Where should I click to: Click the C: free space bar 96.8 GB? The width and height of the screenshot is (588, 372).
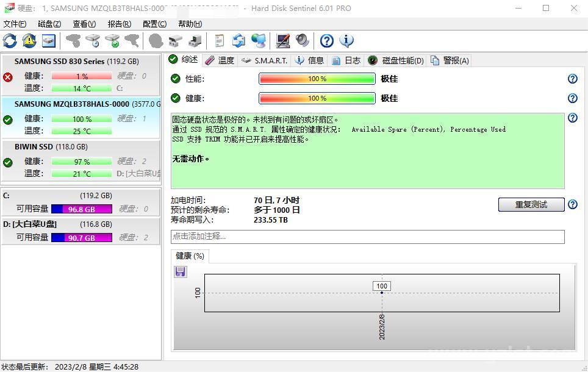point(81,209)
